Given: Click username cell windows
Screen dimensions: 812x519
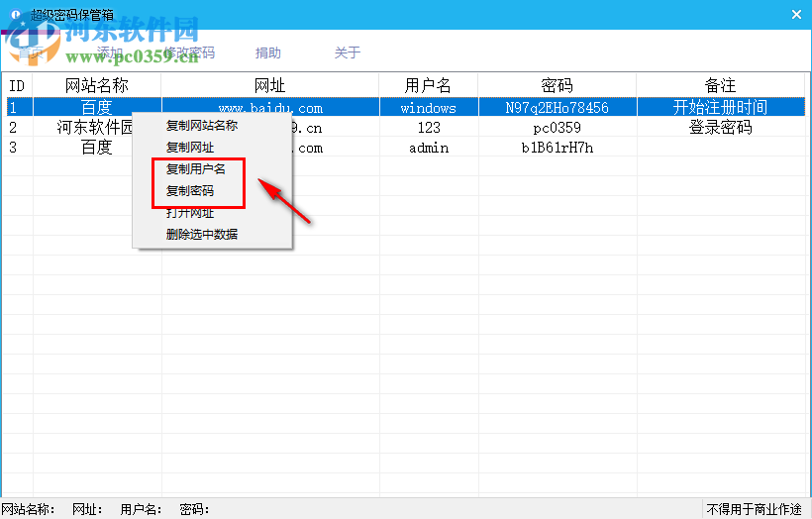Looking at the screenshot, I should [428, 107].
